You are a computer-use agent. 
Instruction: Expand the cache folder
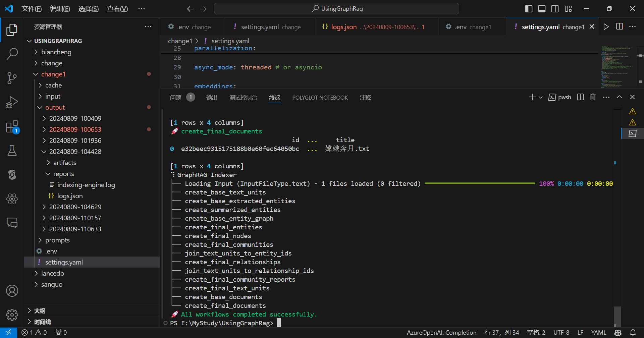click(x=92, y=85)
